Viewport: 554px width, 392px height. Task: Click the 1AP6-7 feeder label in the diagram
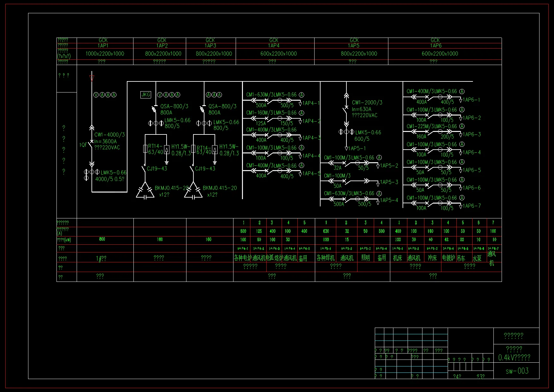coord(472,206)
